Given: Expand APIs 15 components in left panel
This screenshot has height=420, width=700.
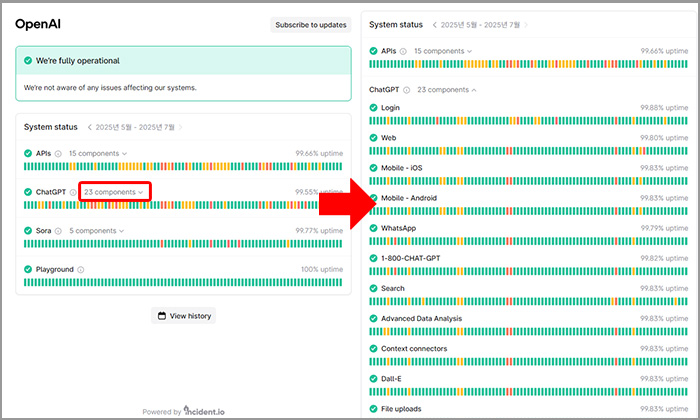Looking at the screenshot, I should (x=98, y=154).
